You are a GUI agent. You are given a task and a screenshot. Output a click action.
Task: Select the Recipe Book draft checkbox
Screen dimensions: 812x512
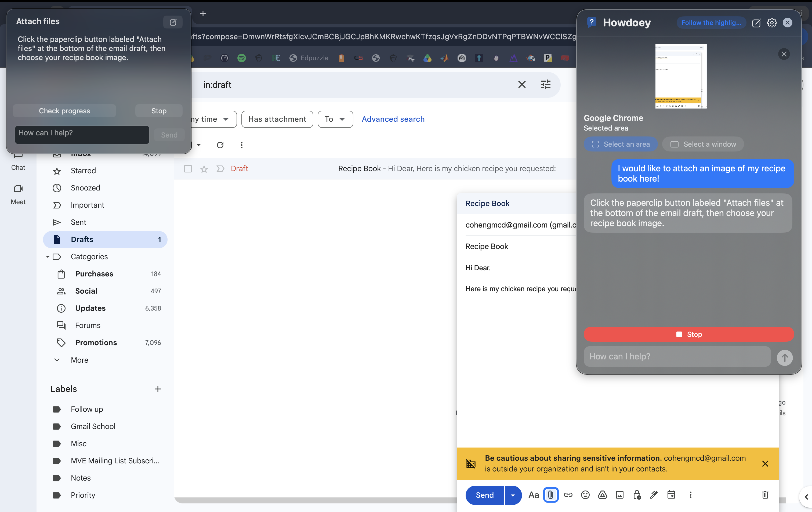188,169
